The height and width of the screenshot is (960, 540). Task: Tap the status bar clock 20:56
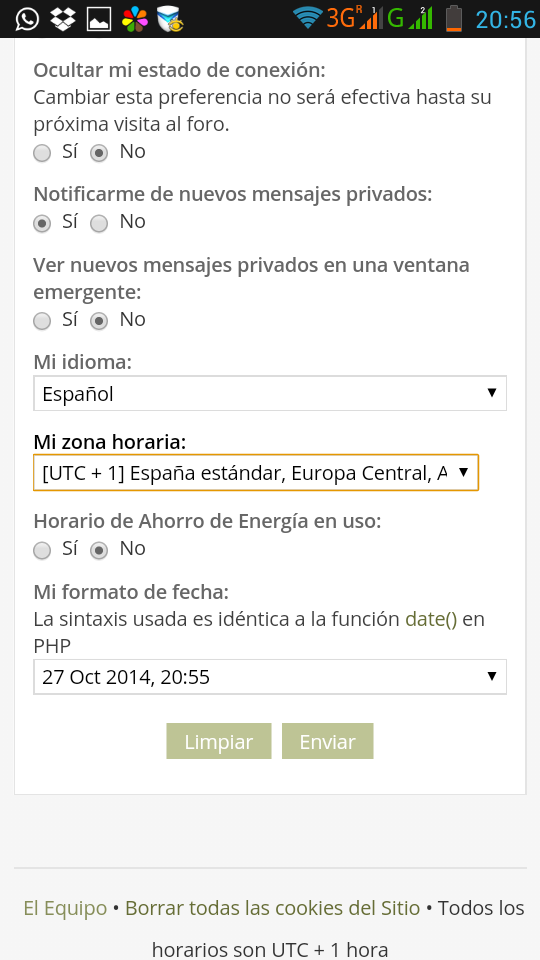506,20
